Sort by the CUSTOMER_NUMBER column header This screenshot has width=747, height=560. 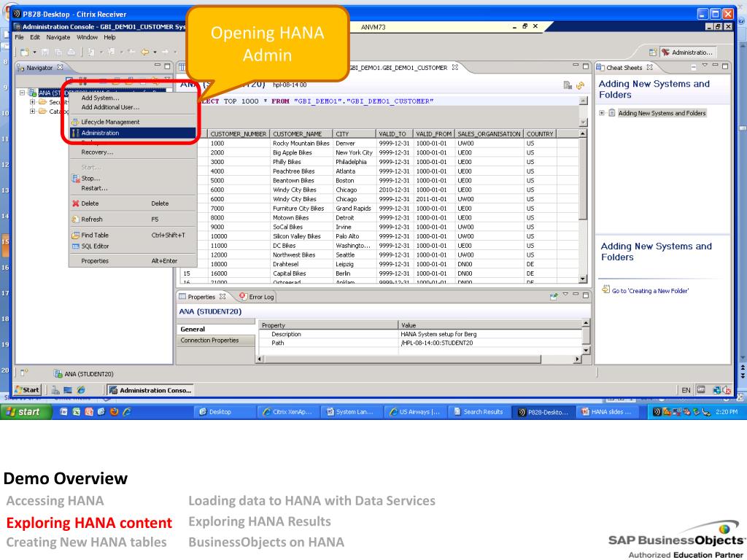click(239, 134)
